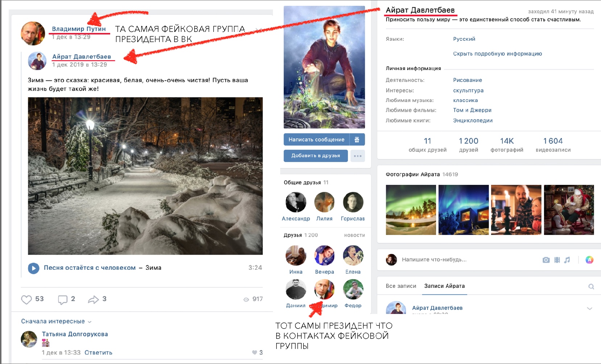Attach a video with the film icon

[557, 260]
